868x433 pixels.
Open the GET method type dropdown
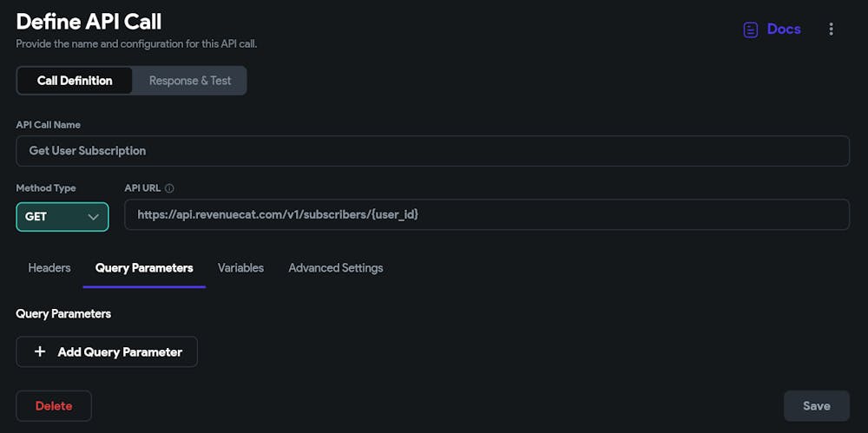62,217
